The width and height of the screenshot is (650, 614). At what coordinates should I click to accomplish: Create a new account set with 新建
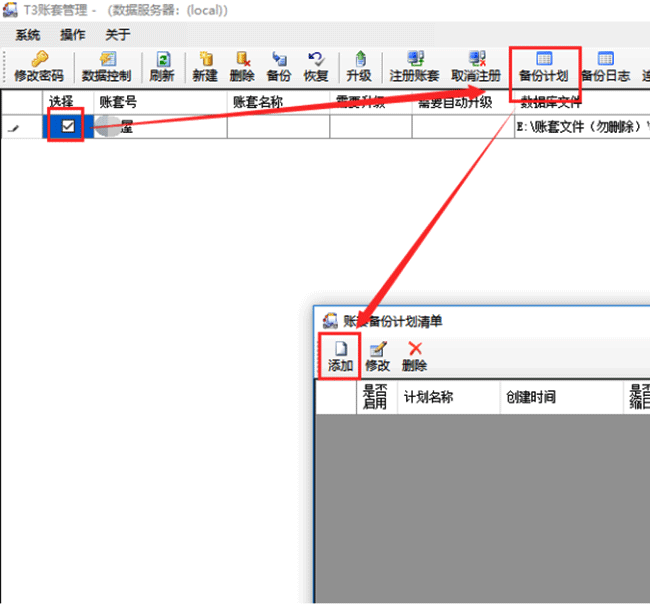click(205, 66)
